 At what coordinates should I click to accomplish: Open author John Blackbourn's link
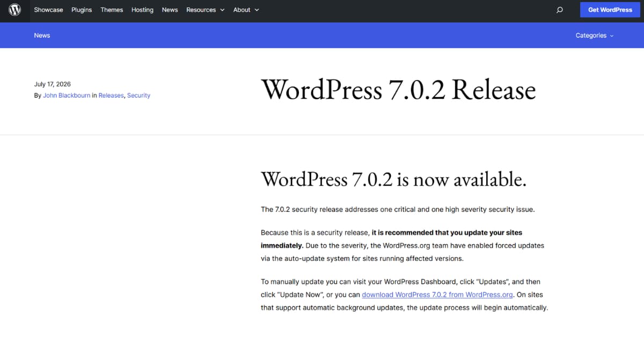pyautogui.click(x=67, y=95)
